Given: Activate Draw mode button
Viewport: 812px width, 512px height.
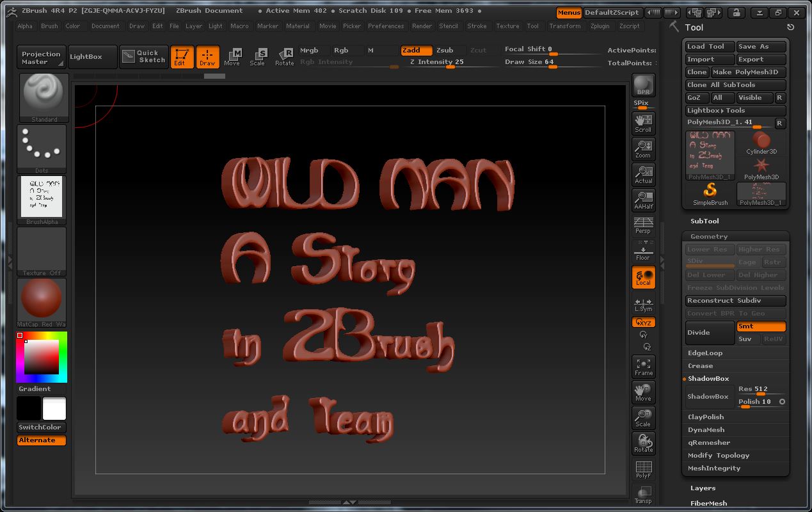Looking at the screenshot, I should click(x=207, y=56).
